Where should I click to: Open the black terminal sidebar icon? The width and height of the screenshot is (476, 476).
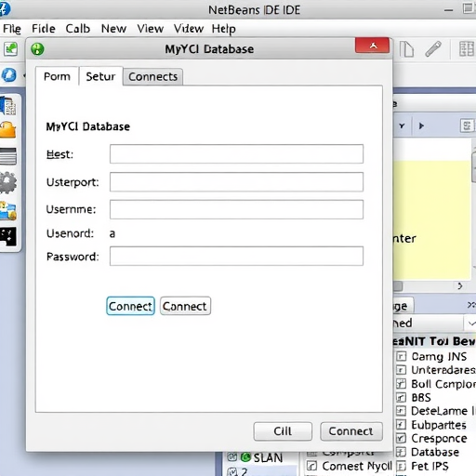(8, 237)
